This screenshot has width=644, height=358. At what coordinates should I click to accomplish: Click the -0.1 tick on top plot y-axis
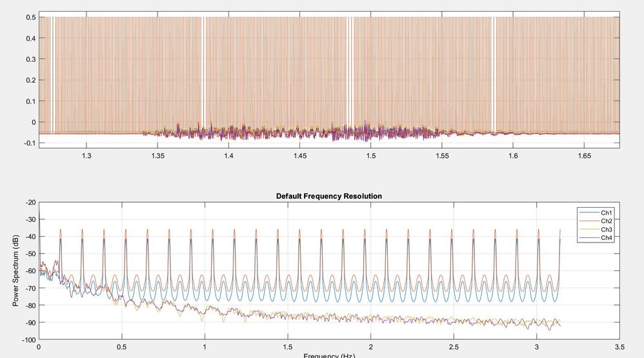(x=30, y=143)
